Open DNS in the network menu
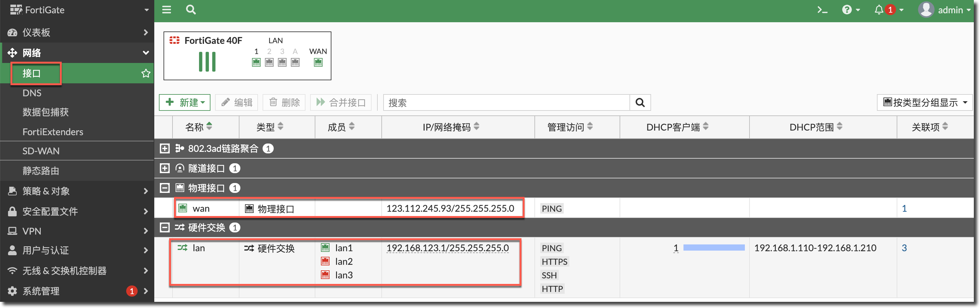Screen dimensions: 980x308 (x=32, y=93)
